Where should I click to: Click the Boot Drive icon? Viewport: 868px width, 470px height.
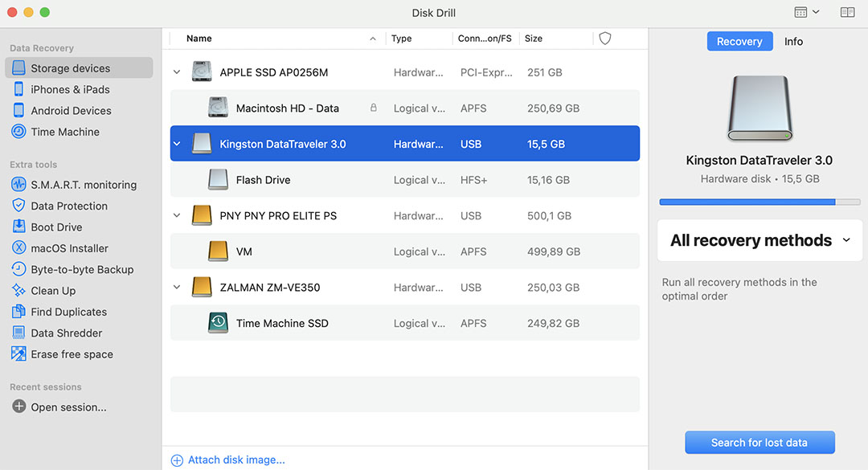click(x=18, y=227)
